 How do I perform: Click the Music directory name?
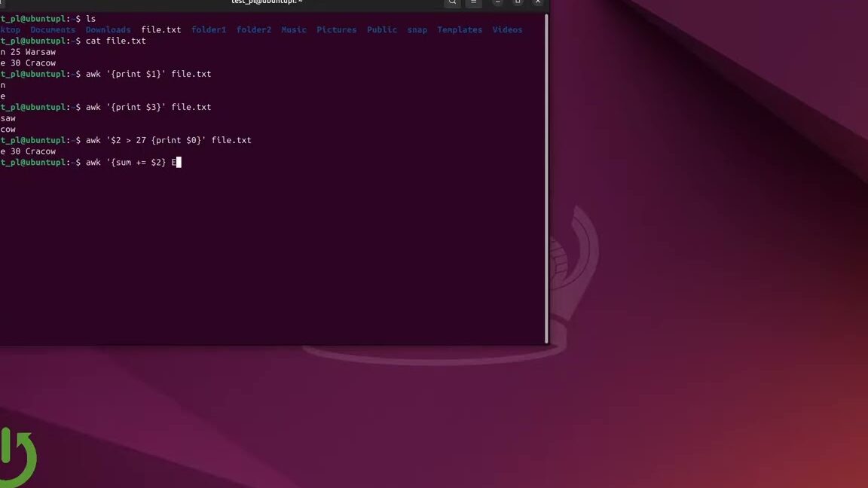pos(294,30)
